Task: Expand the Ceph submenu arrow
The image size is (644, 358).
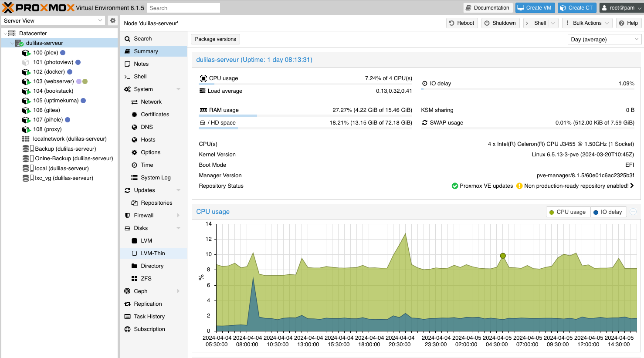Action: 179,291
